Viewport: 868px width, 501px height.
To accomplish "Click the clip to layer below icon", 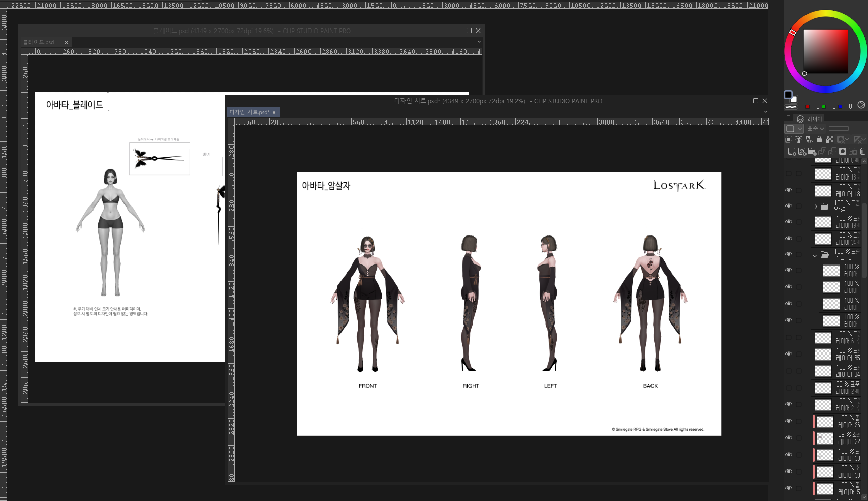I will (x=789, y=139).
